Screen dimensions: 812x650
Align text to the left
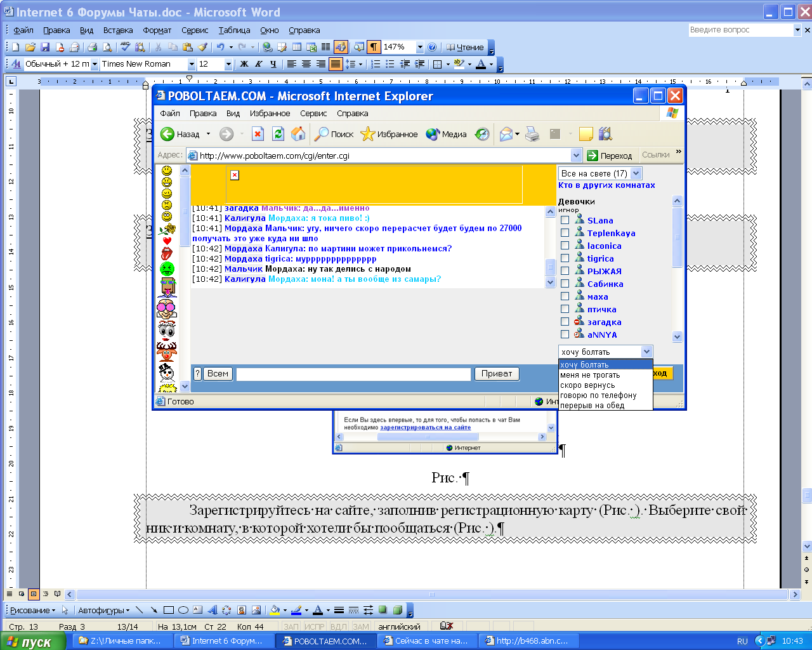292,64
